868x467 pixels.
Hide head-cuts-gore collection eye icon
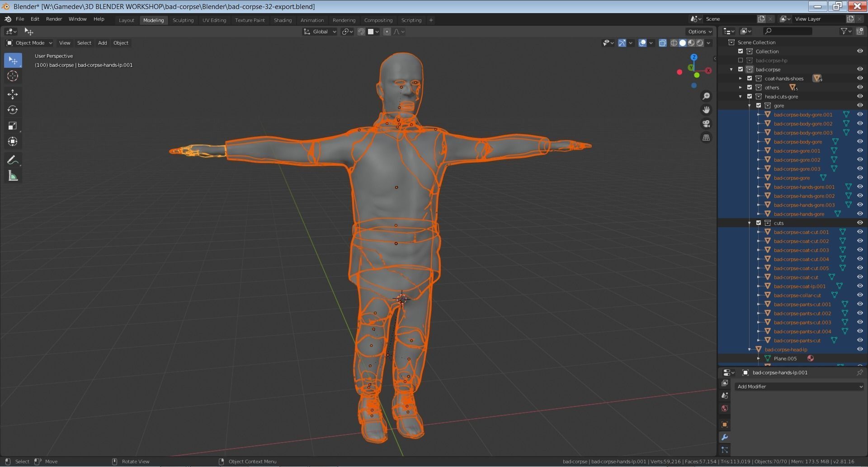coord(860,97)
